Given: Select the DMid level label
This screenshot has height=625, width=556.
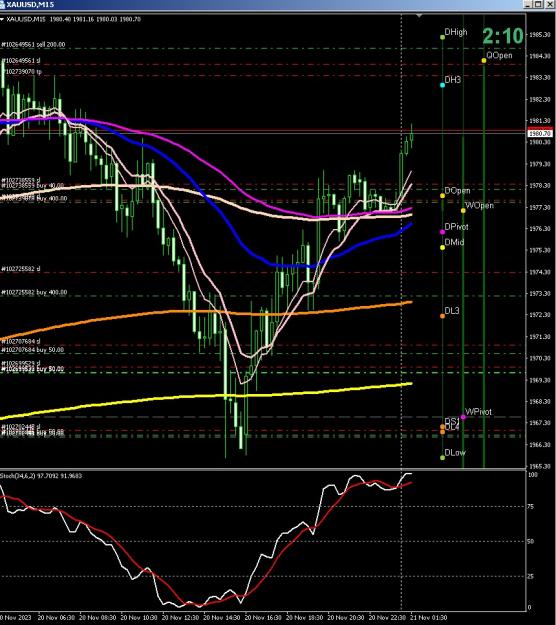Looking at the screenshot, I should tap(454, 242).
